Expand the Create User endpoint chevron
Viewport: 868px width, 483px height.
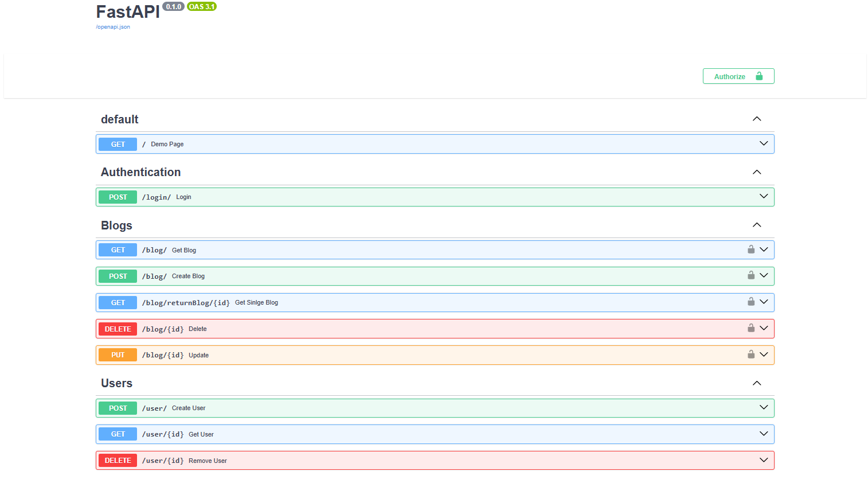point(764,407)
